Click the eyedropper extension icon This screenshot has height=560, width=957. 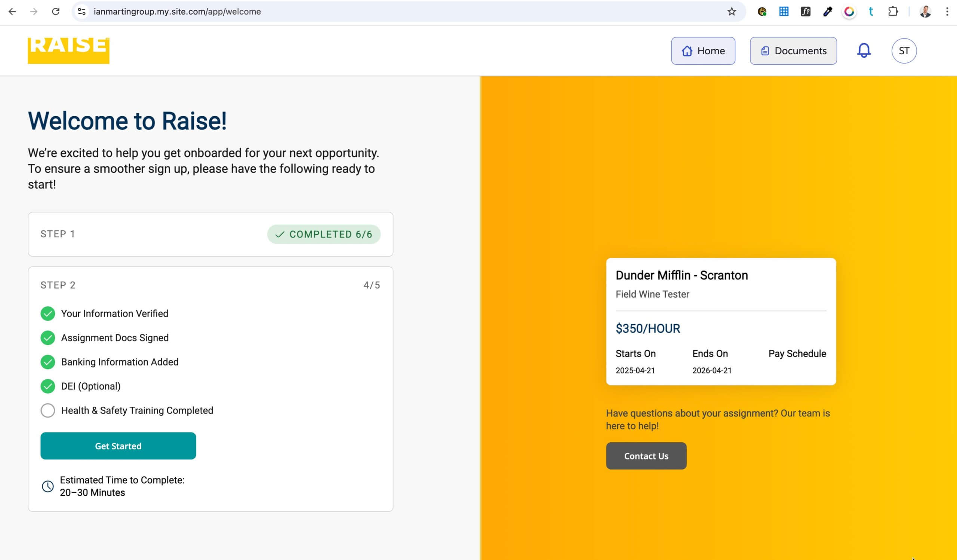pos(827,12)
